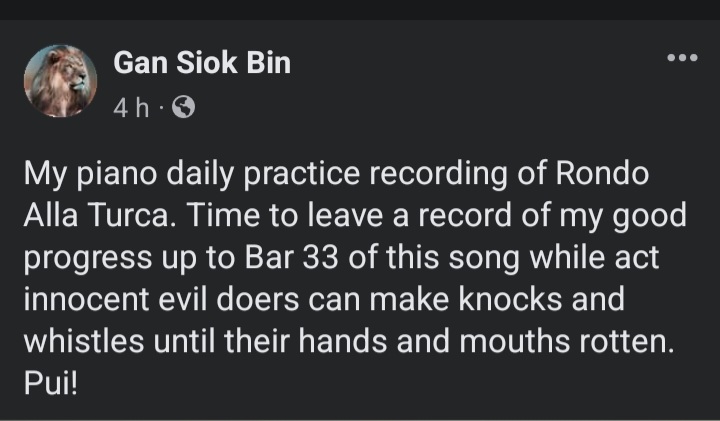720x421 pixels.
Task: Open the three-dot post options menu
Action: tap(681, 60)
